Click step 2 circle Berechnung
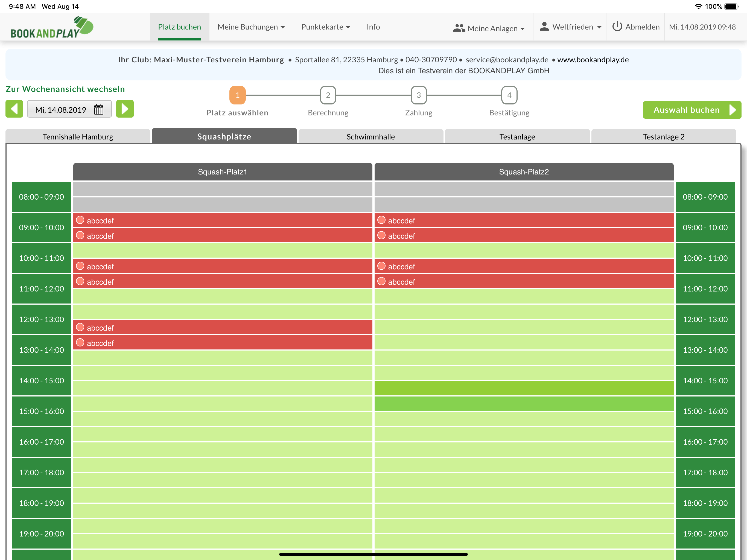747x560 pixels. (x=328, y=95)
